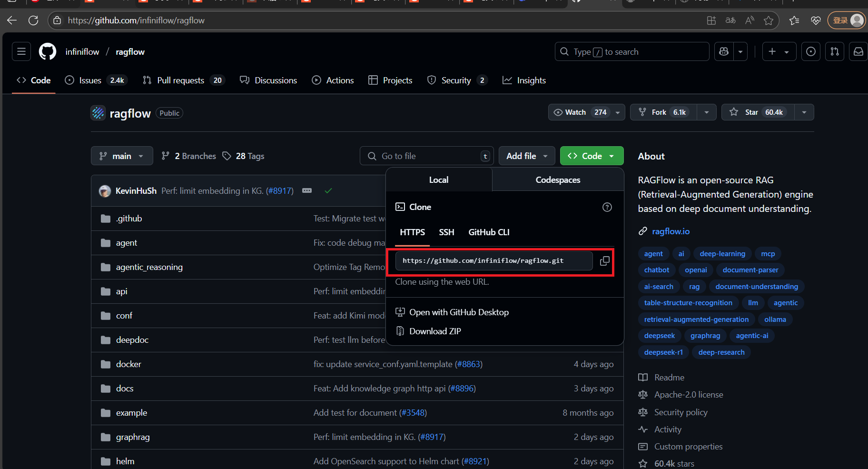This screenshot has height=469, width=868.
Task: Expand the Add file dropdown
Action: pyautogui.click(x=527, y=156)
